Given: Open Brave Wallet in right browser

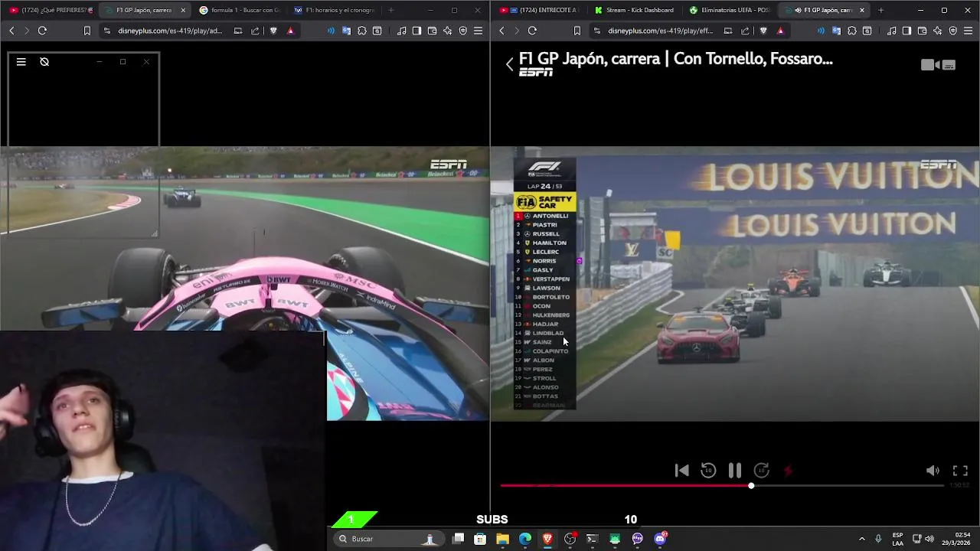Looking at the screenshot, I should pos(922,31).
